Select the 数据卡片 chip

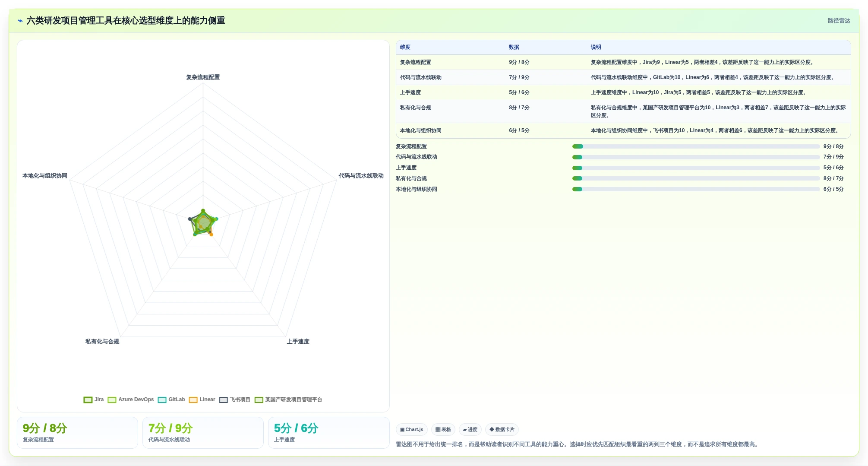coord(502,430)
